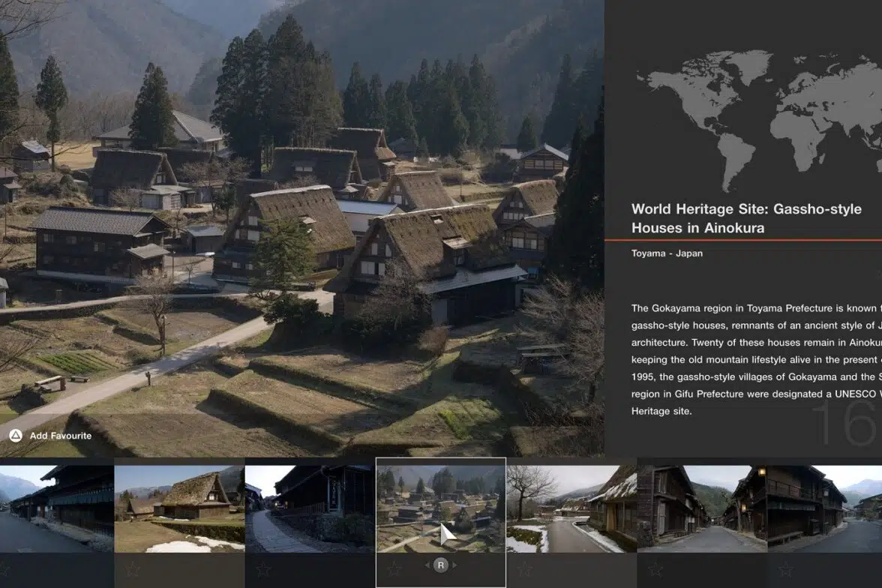Open the narrow wooden houses street thumbnail

tap(701, 508)
